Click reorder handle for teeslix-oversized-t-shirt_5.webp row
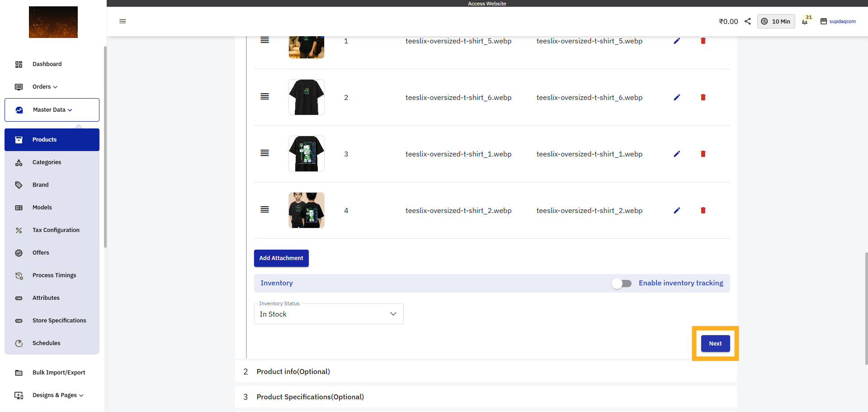 tap(265, 40)
